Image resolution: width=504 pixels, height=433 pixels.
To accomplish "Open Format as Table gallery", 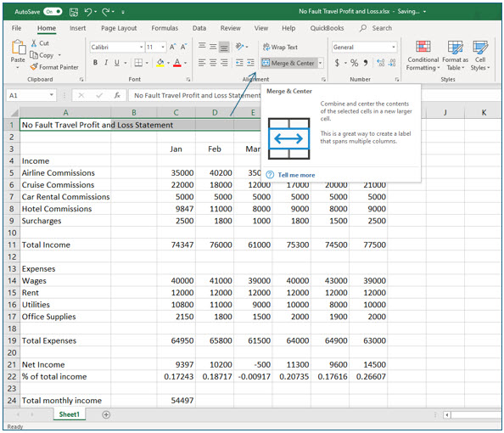I will pyautogui.click(x=455, y=56).
